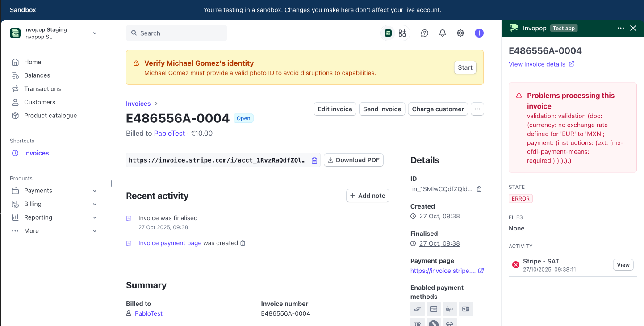Open Stripe settings gear icon
The height and width of the screenshot is (326, 644).
point(460,33)
